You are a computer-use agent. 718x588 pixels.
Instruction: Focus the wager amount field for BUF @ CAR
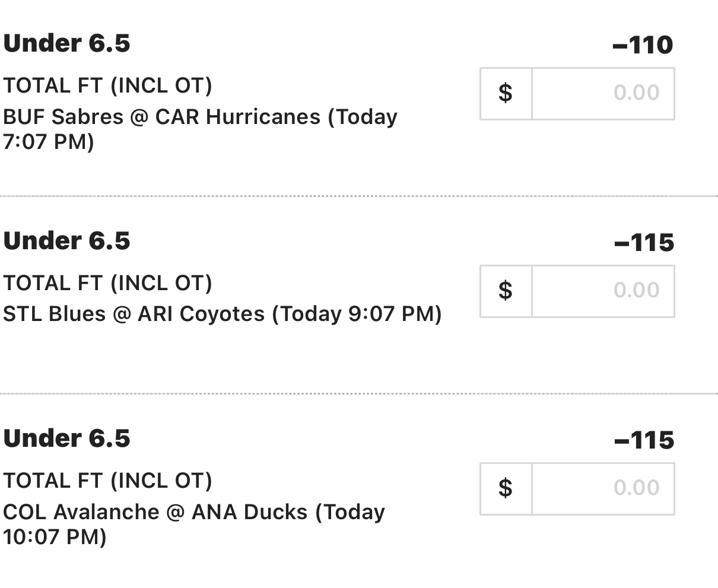(603, 94)
